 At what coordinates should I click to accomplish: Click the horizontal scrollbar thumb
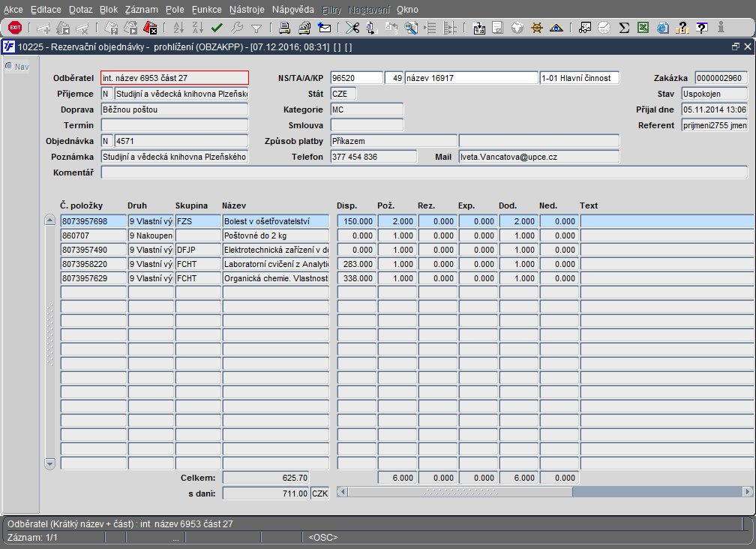[460, 492]
